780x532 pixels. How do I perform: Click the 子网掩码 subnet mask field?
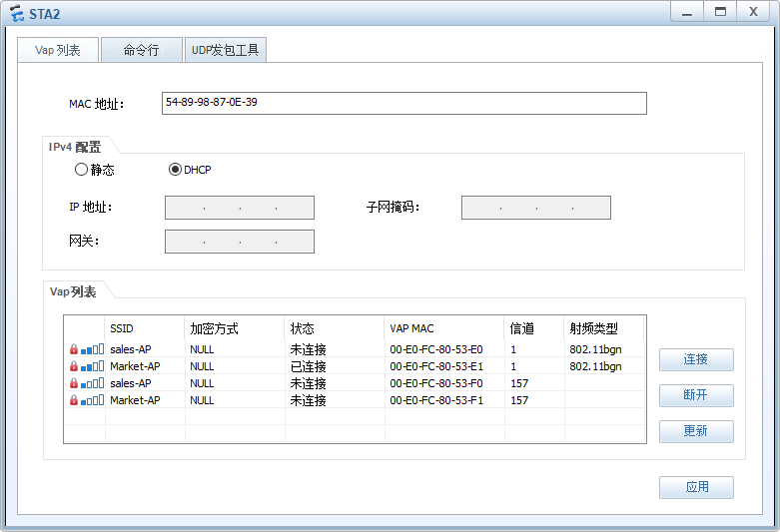pyautogui.click(x=535, y=208)
